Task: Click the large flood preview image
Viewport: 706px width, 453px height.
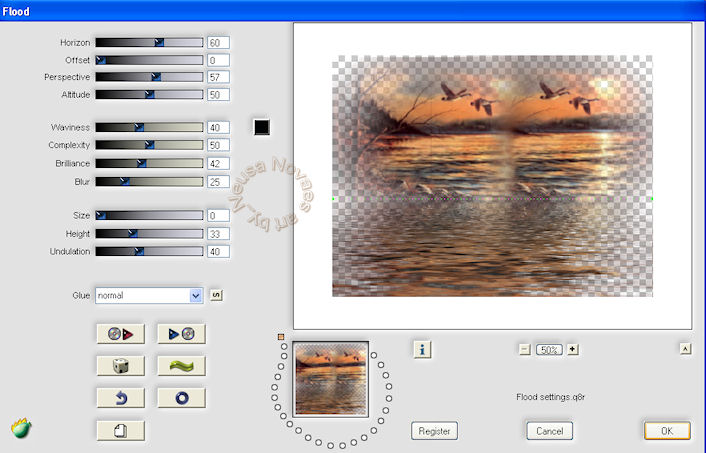Action: click(492, 176)
